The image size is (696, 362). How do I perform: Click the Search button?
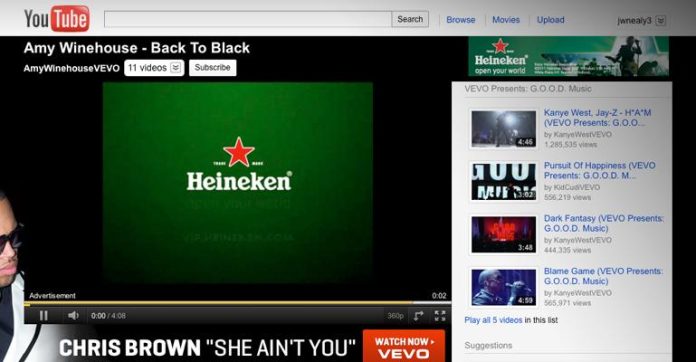tap(410, 19)
